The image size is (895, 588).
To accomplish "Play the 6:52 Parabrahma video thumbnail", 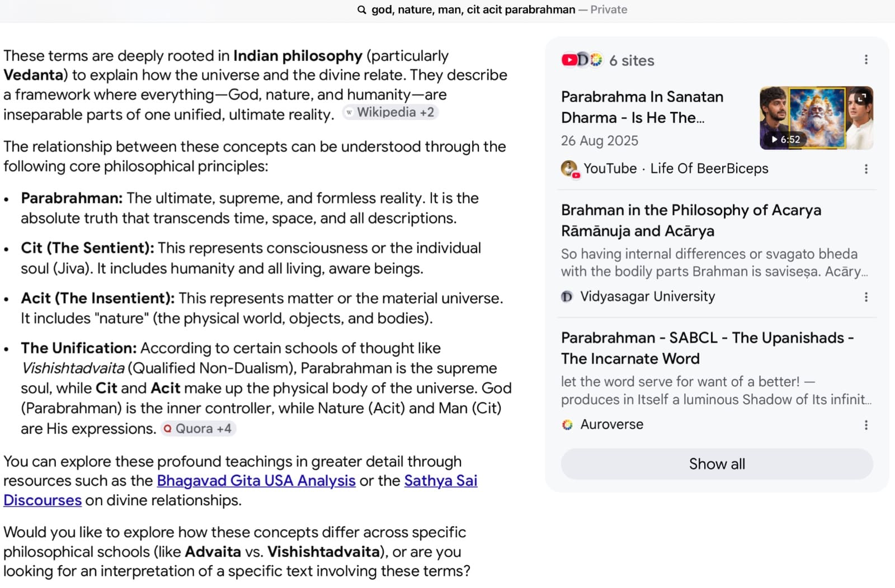I will (x=816, y=118).
